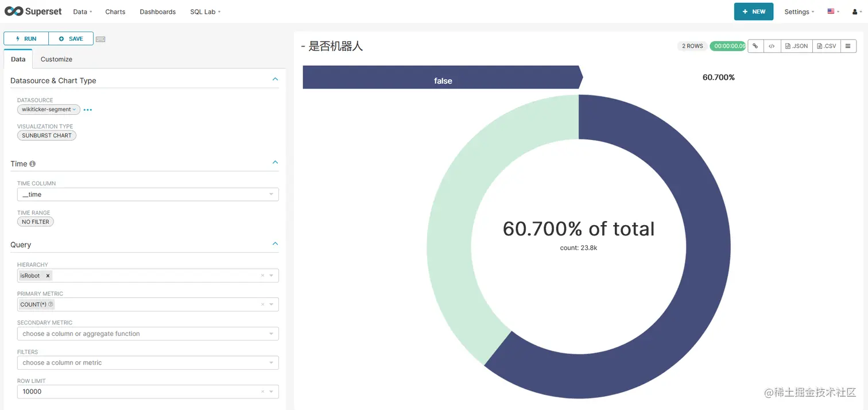The image size is (868, 410).
Task: Click the query time 00:00:00.09 badge
Action: point(728,46)
